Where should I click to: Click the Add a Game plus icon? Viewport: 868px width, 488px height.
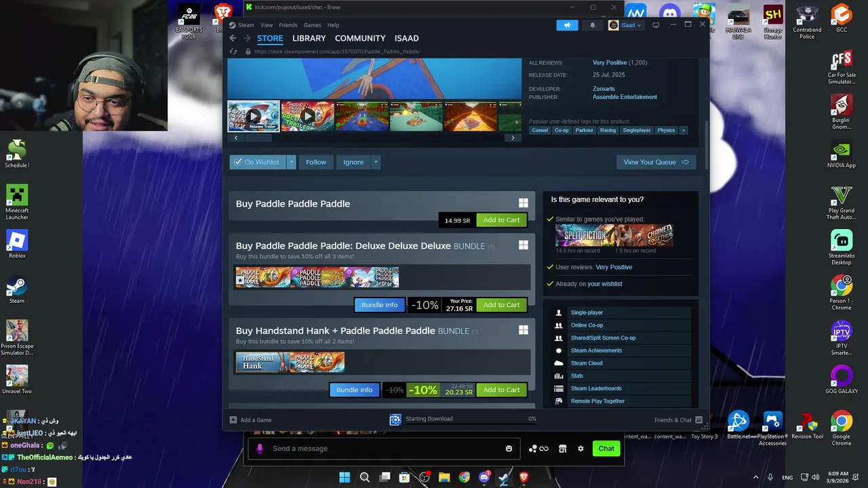(x=233, y=420)
